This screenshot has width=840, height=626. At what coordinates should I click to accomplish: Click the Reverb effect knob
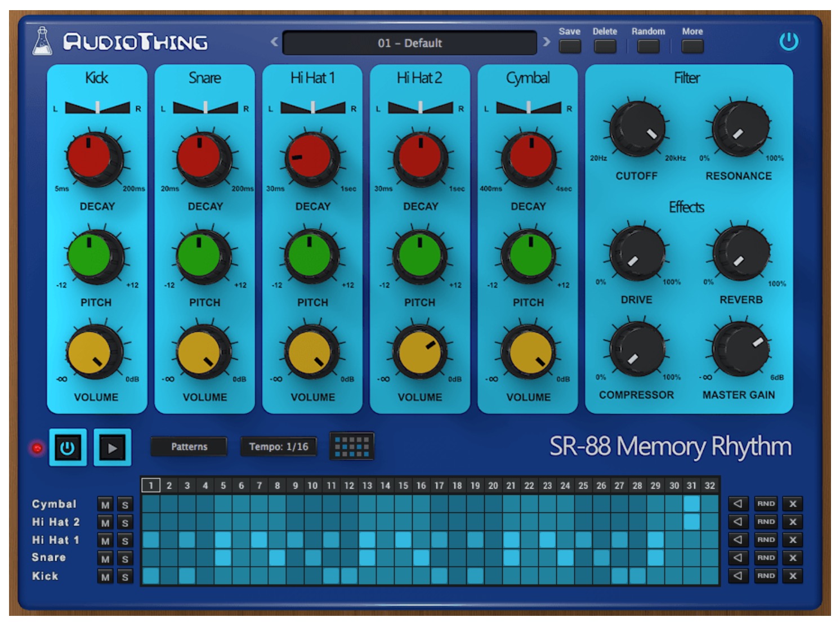pyautogui.click(x=741, y=253)
